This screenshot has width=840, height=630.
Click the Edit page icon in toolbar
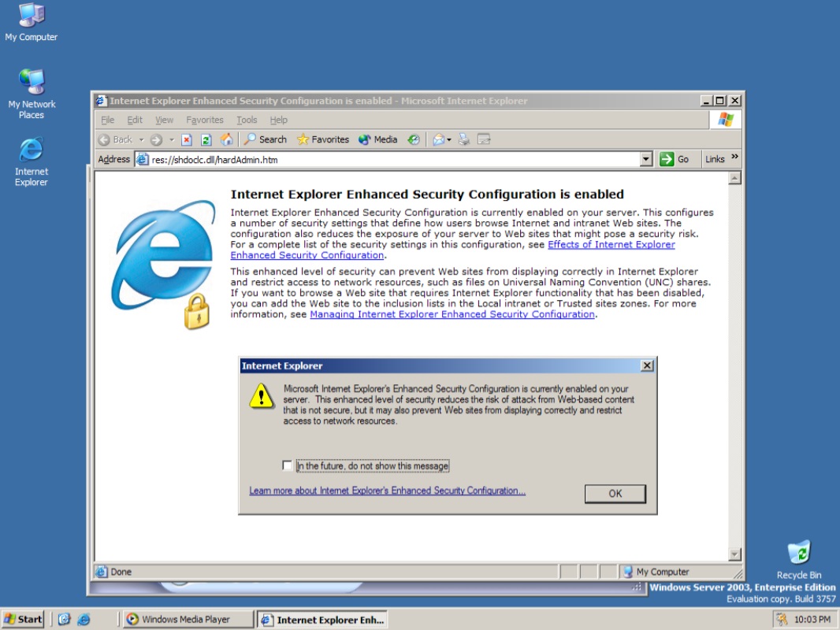(x=484, y=139)
